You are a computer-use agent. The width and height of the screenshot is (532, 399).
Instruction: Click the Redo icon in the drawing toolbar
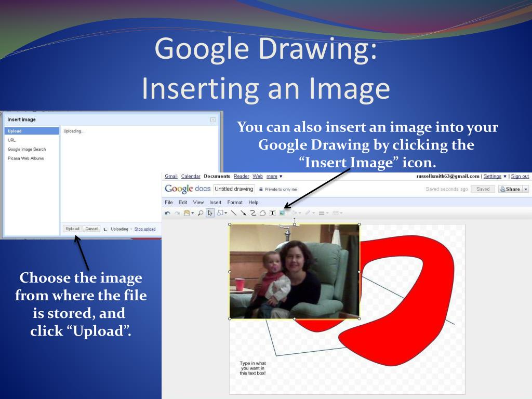[177, 213]
